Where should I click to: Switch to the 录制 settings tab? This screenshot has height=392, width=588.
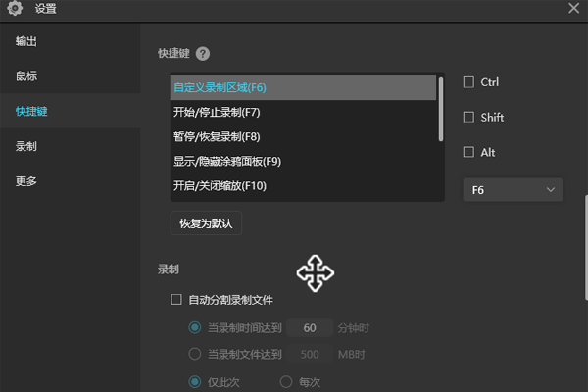click(x=26, y=146)
